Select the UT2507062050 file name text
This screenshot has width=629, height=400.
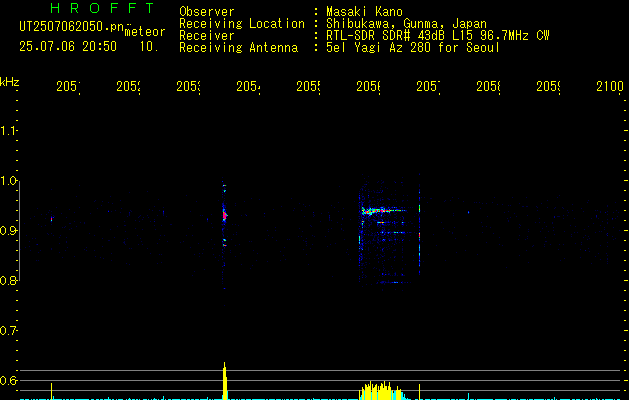point(72,27)
